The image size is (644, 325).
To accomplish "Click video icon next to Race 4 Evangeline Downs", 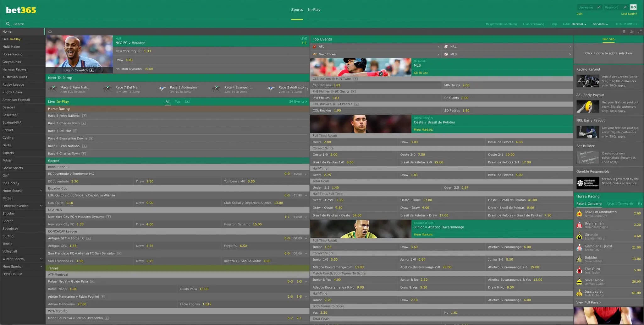I will pyautogui.click(x=91, y=138).
